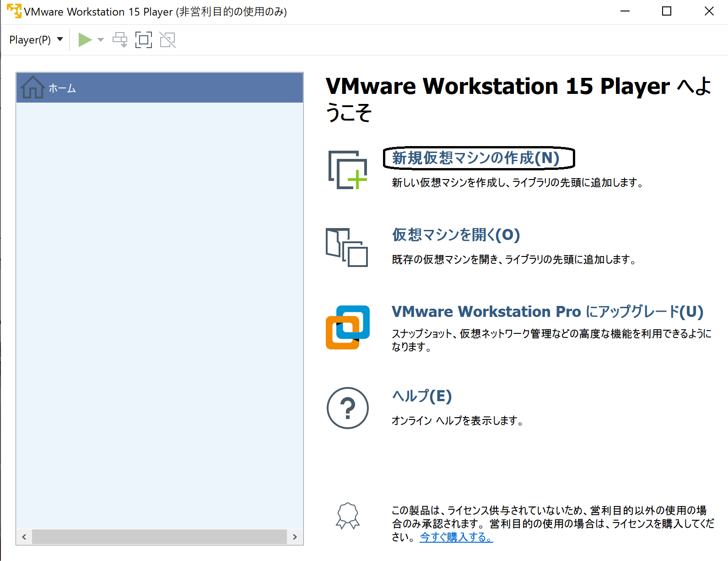Open 仮想マシンを開く(O) link
728x561 pixels.
456,235
